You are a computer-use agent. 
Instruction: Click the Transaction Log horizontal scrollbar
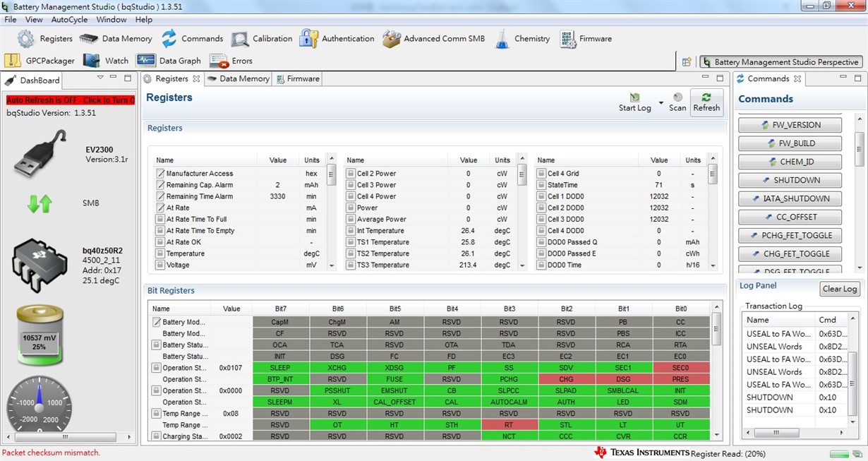[x=795, y=432]
